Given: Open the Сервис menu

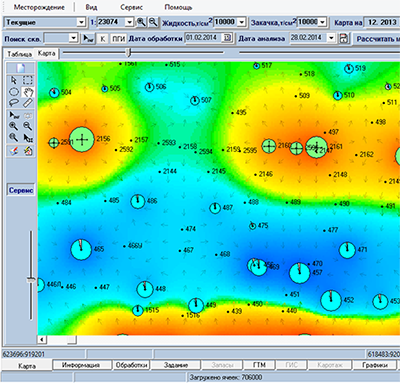Looking at the screenshot, I should 131,7.
